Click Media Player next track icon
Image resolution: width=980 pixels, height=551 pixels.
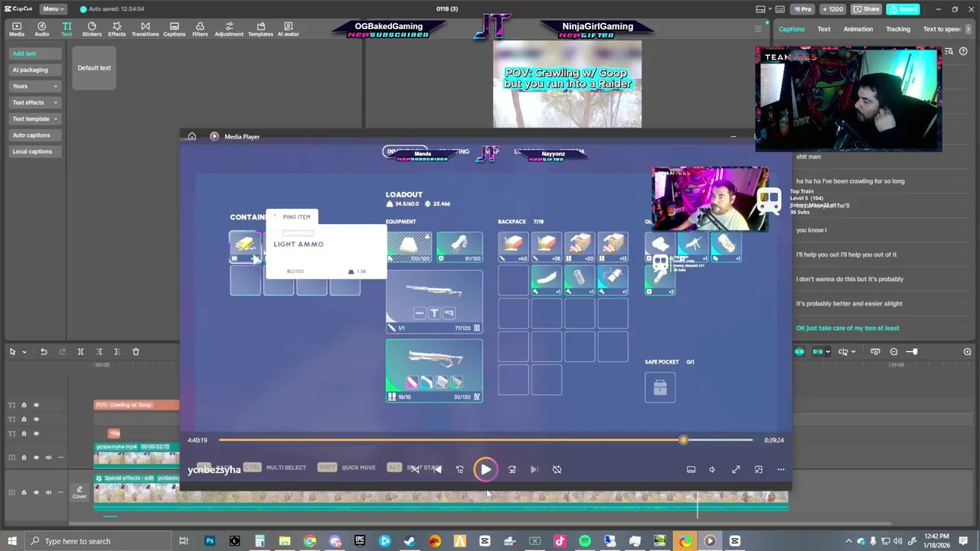(534, 469)
